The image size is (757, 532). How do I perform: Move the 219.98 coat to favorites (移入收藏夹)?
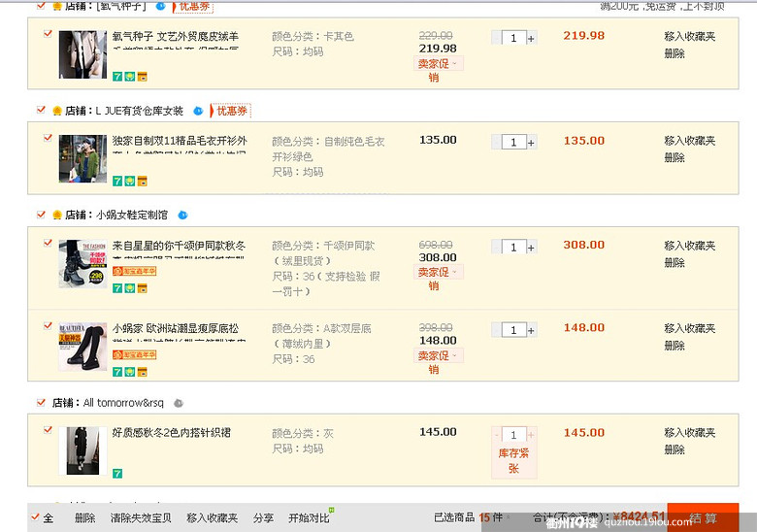[x=689, y=36]
